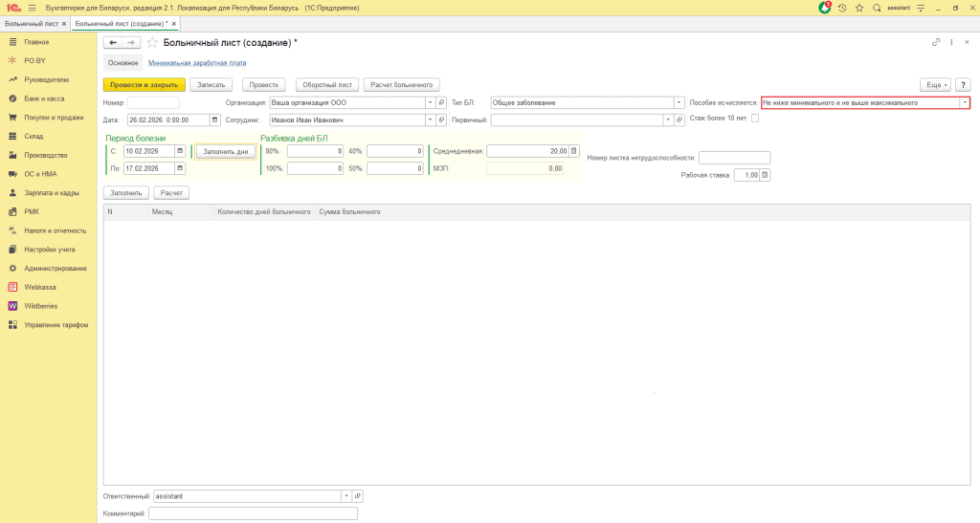
Task: Expand the Организация dropdown
Action: click(x=430, y=102)
